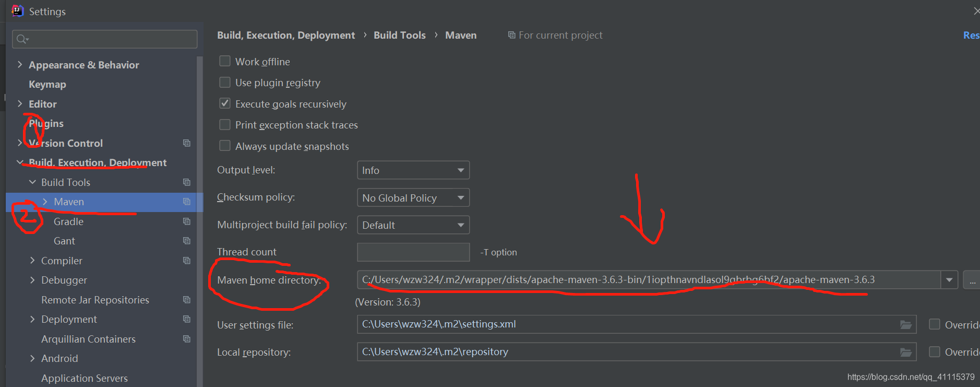The width and height of the screenshot is (980, 387).
Task: Select Version Control in settings tree
Action: tap(66, 143)
